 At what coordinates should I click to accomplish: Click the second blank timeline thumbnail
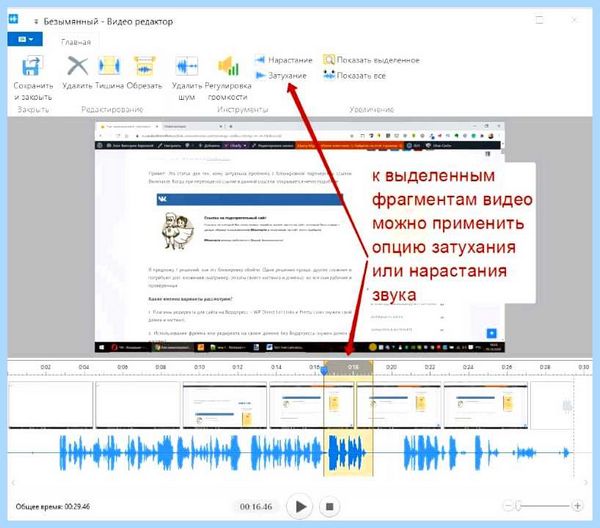point(138,405)
